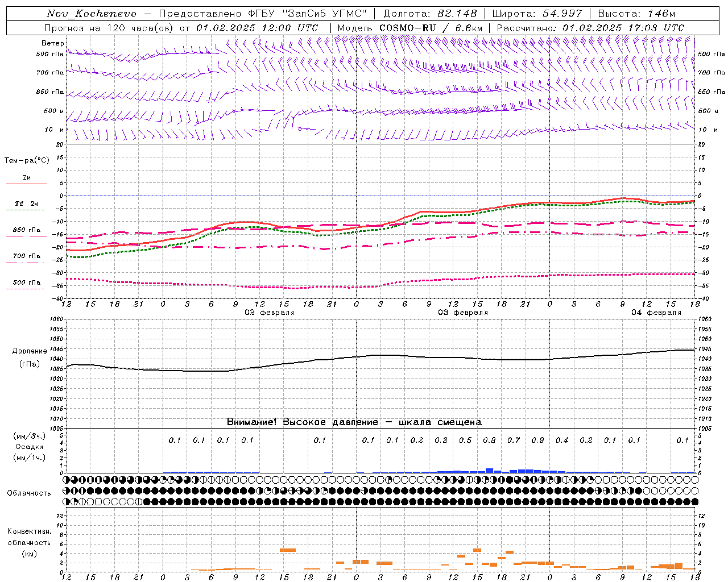Click the 'Осадки' precipitation label
Image resolution: width=728 pixels, height=582 pixels.
(x=29, y=447)
